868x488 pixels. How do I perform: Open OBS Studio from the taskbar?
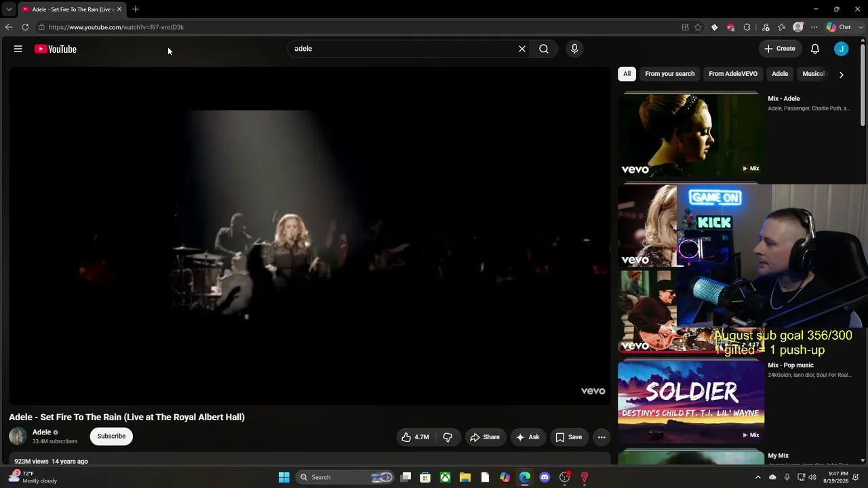564,477
